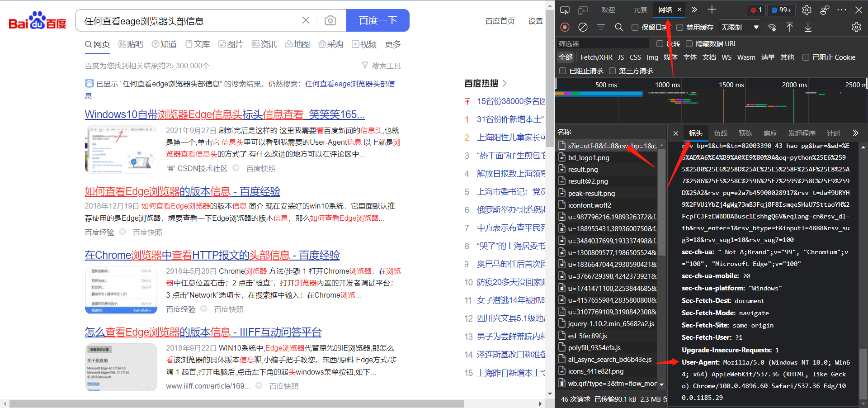
Task: Expand 百度热搜 arrow chevron
Action: (x=505, y=84)
